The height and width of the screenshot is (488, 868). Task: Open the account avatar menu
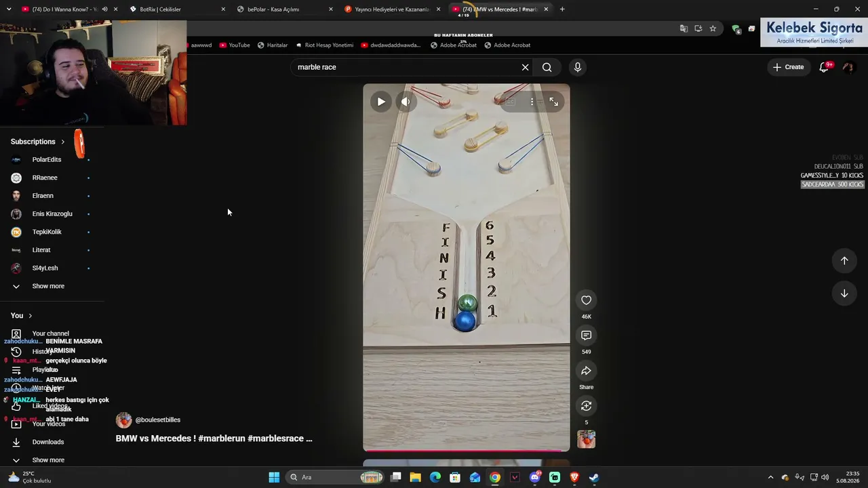[848, 67]
